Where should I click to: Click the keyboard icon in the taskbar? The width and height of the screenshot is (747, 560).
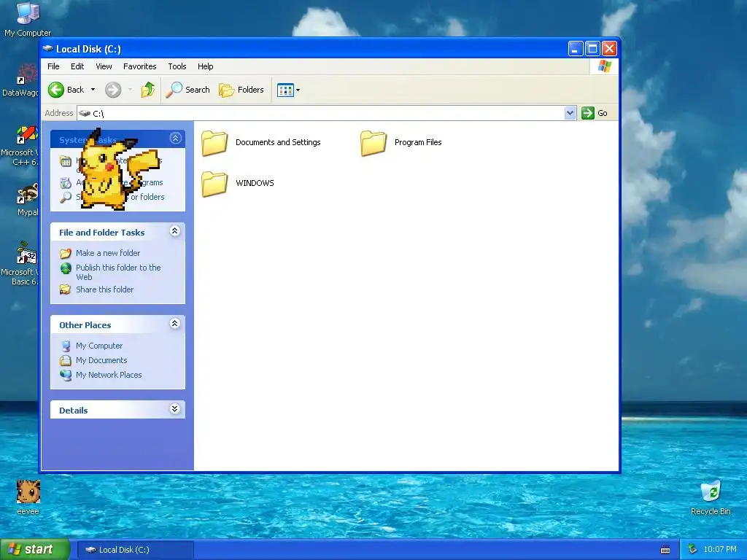pyautogui.click(x=665, y=550)
